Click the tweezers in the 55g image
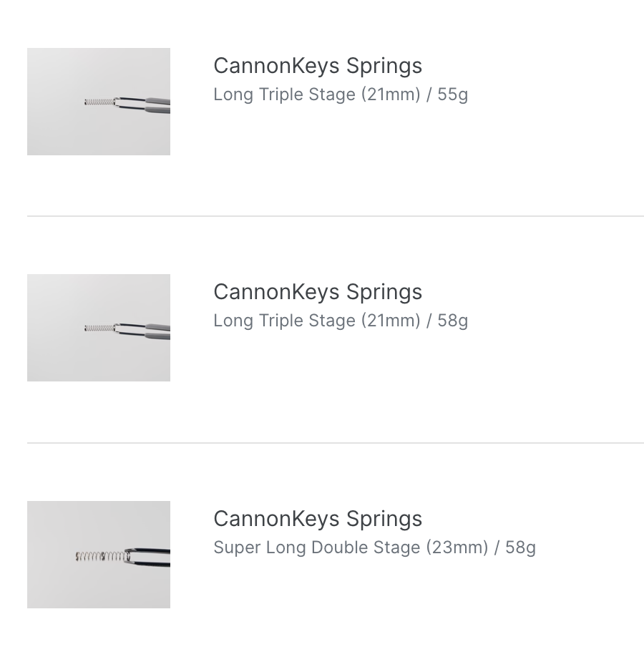This screenshot has height=657, width=644. point(154,104)
